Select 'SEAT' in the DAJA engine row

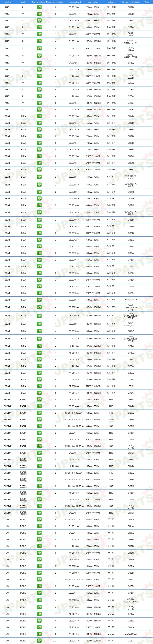click(x=7, y=393)
